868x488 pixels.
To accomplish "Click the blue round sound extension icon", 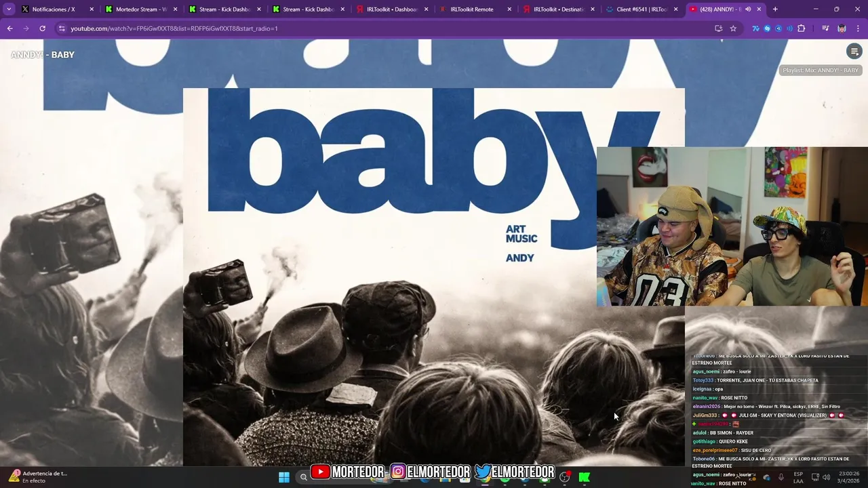I will (x=778, y=28).
